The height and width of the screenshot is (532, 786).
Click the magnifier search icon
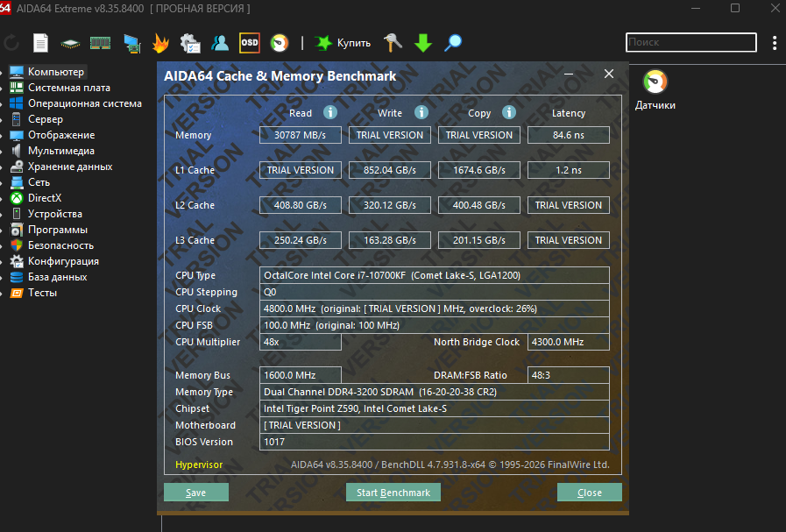(x=453, y=43)
